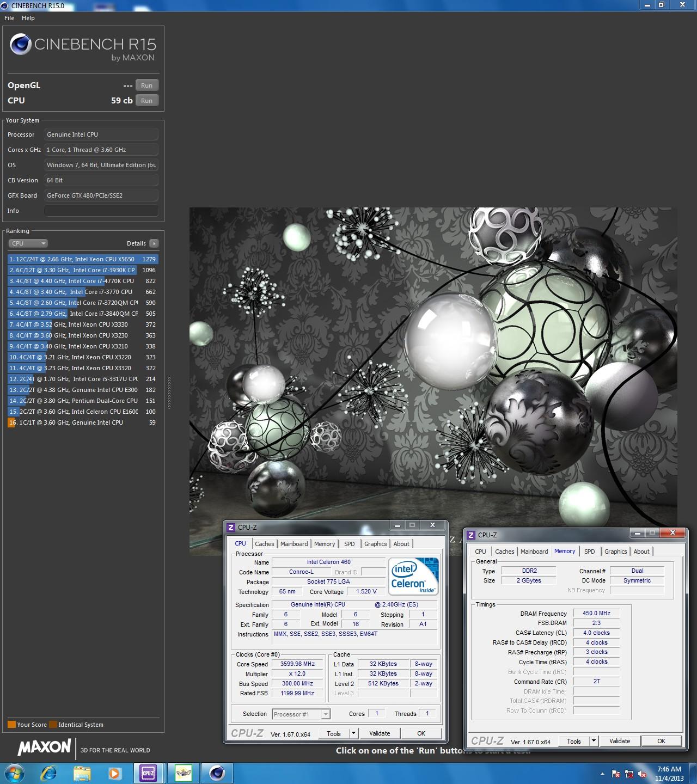The image size is (697, 784).
Task: Click Tools button in right CPU-Z window
Action: [x=574, y=741]
